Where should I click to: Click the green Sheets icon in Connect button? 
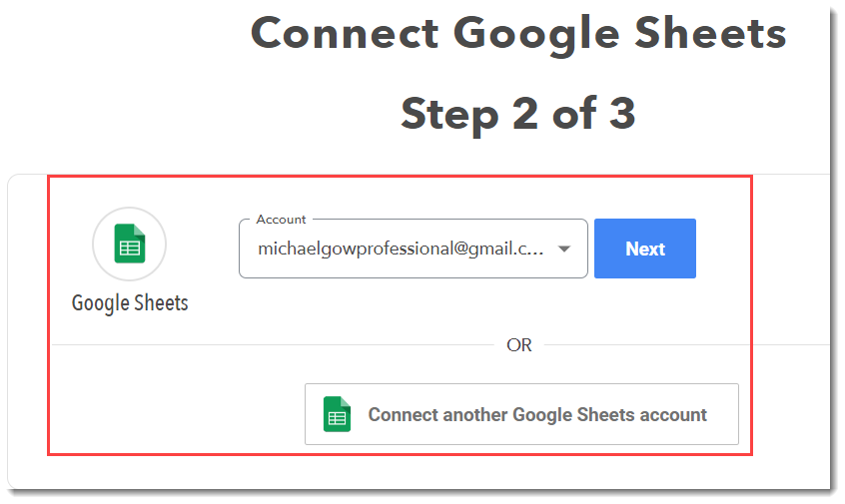(338, 415)
